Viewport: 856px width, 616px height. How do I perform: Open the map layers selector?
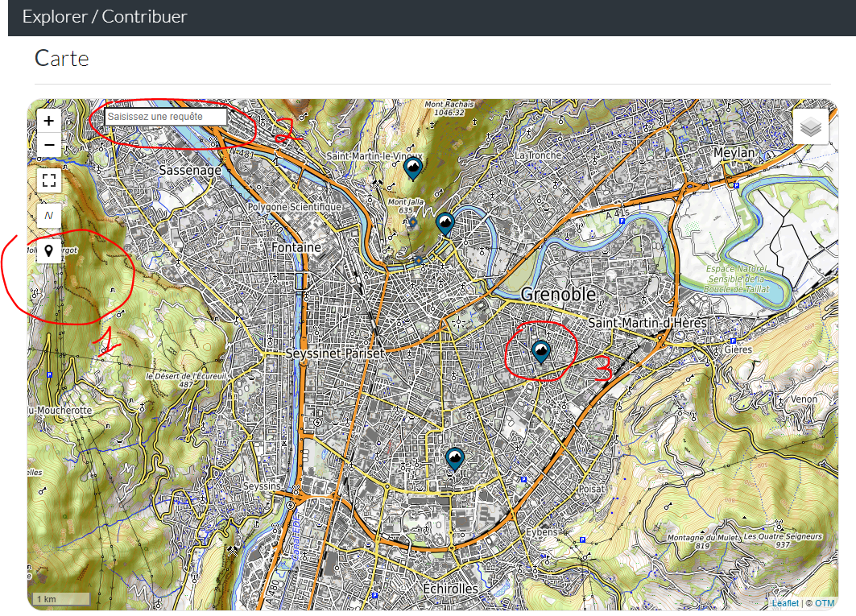click(811, 127)
